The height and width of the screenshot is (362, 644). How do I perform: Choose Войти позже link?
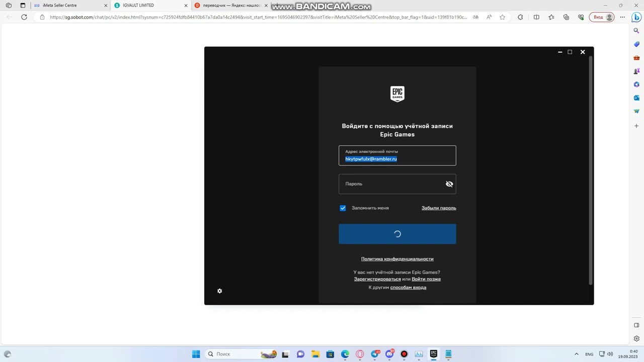pos(426,279)
